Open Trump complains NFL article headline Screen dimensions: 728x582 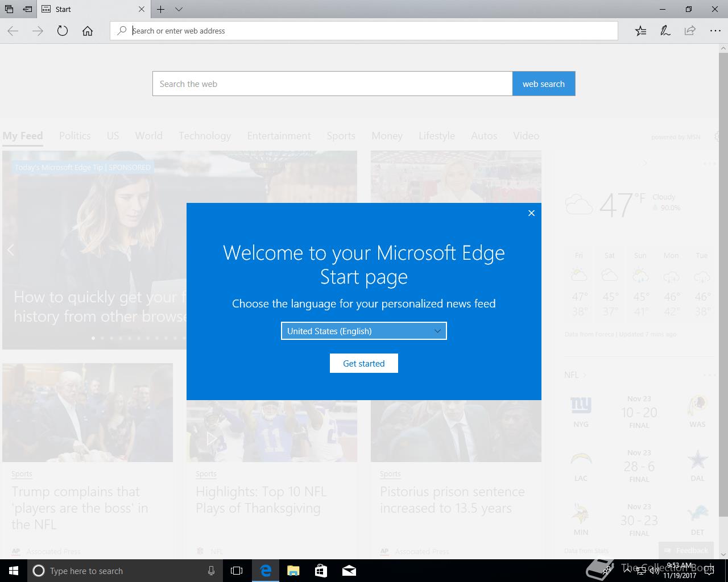coord(80,508)
